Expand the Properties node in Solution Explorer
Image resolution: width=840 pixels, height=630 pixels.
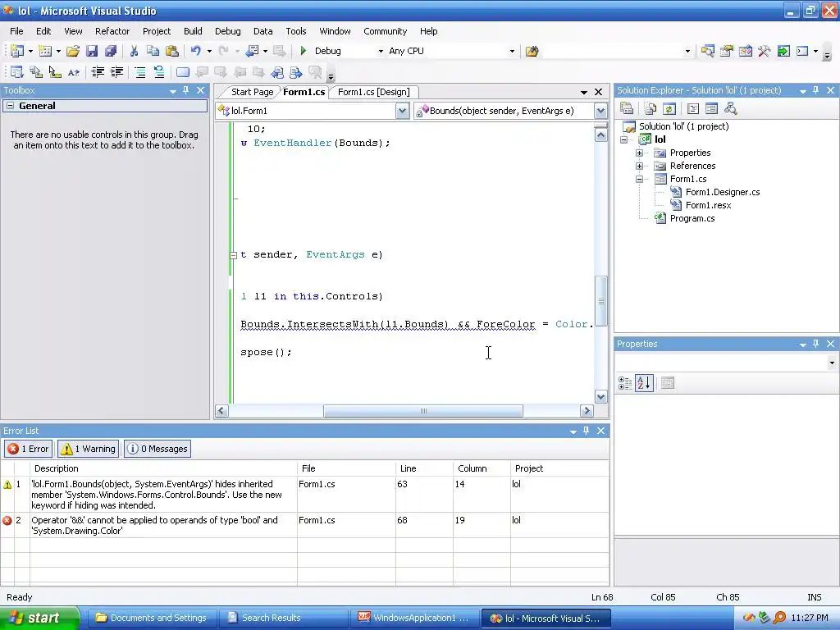point(639,153)
